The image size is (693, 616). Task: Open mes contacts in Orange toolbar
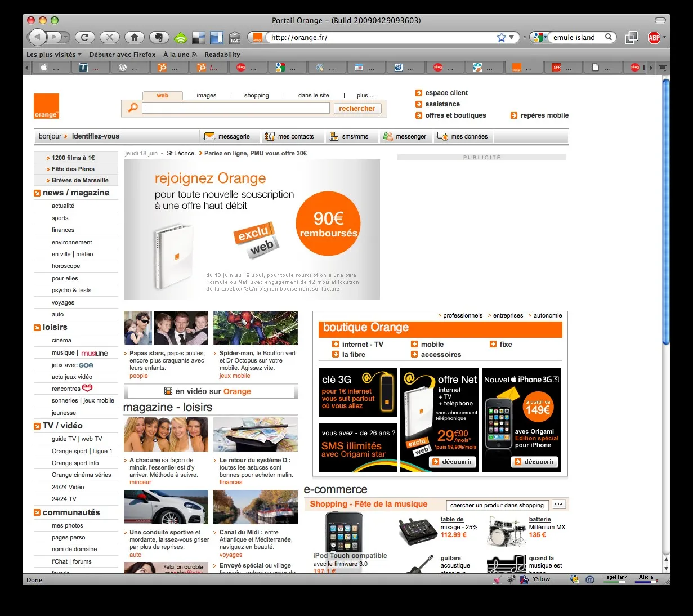[289, 136]
